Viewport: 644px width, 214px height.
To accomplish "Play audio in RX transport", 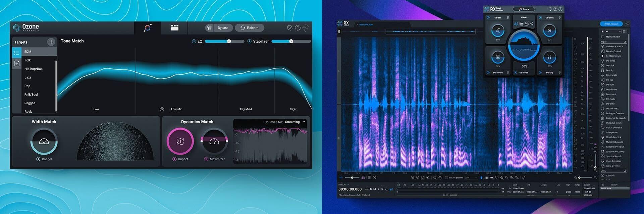I will click(379, 189).
